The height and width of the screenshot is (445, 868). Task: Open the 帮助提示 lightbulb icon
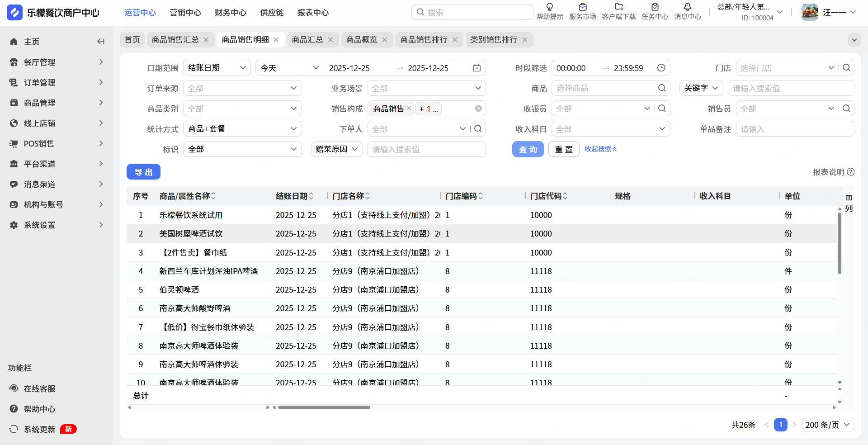550,7
